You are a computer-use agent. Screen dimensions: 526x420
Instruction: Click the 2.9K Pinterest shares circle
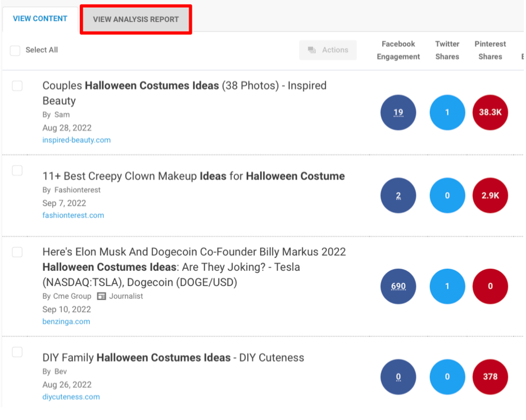point(490,196)
